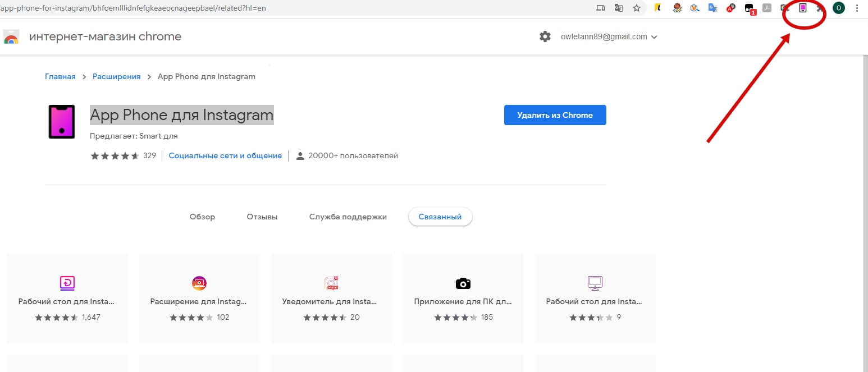
Task: Click the send-to-devices icon in address bar
Action: [x=601, y=8]
